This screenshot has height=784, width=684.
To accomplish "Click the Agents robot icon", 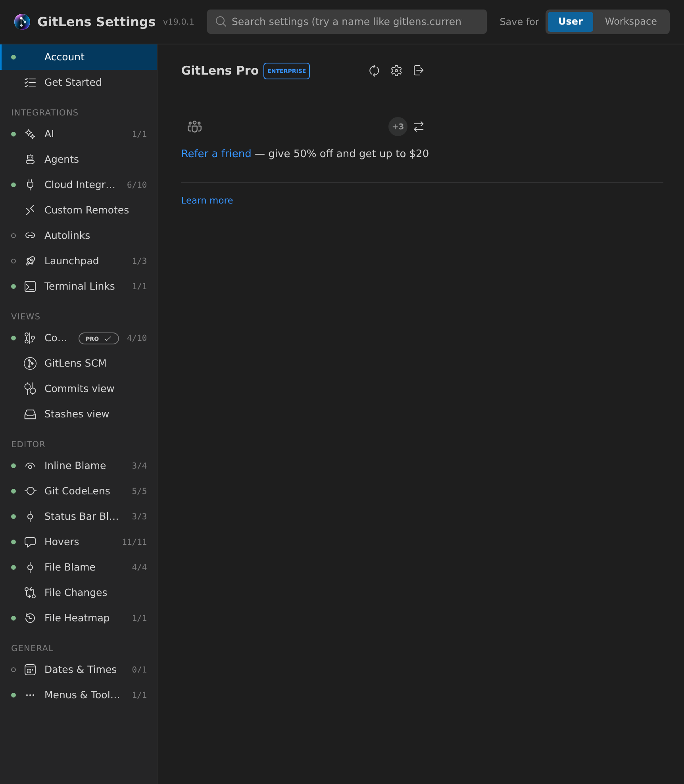I will pyautogui.click(x=30, y=159).
